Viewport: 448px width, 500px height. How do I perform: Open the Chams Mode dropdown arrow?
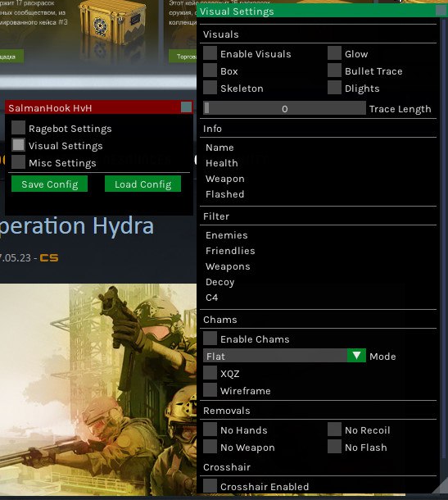[x=356, y=356]
